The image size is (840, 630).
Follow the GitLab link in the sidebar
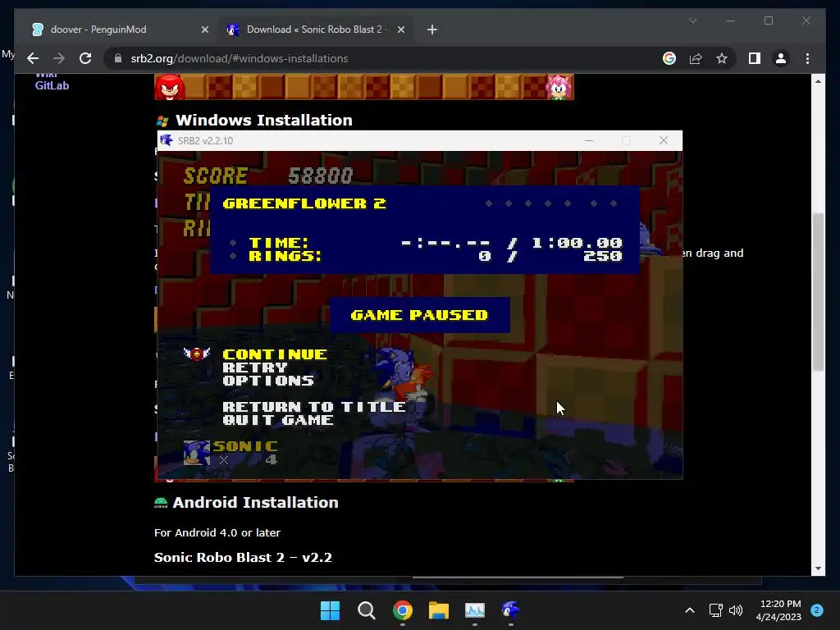(x=52, y=85)
